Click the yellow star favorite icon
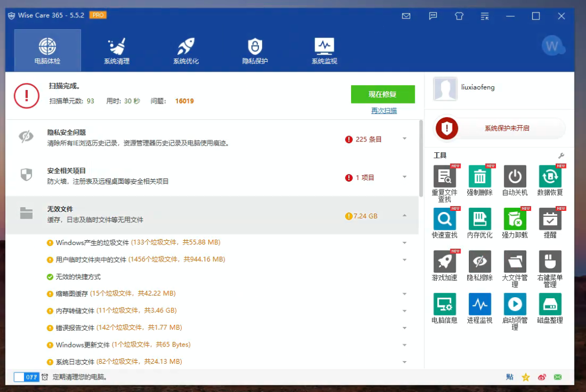586x392 pixels. click(x=526, y=377)
